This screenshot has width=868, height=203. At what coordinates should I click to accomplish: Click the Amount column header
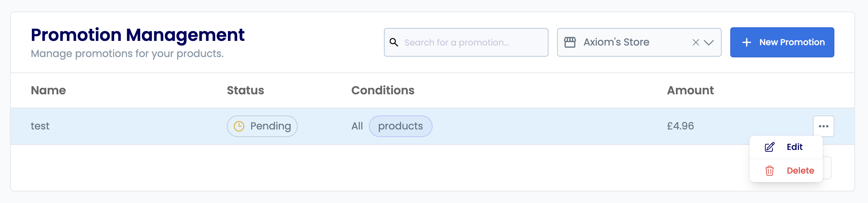point(690,90)
